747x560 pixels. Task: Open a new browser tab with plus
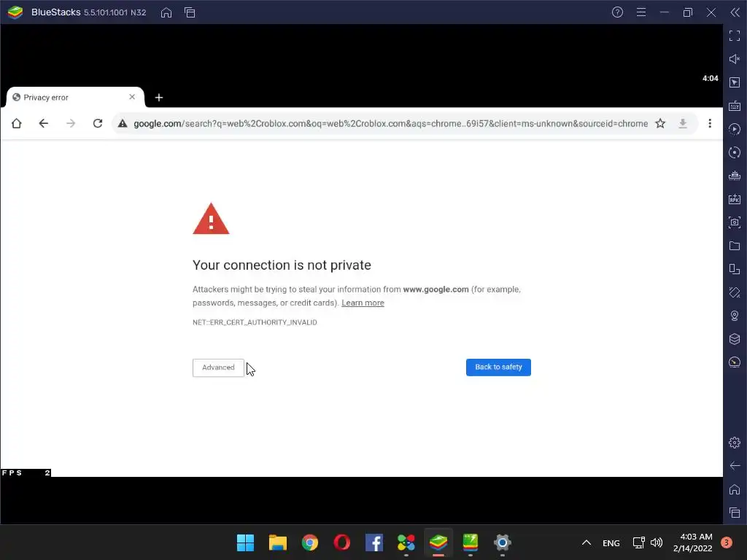[159, 98]
